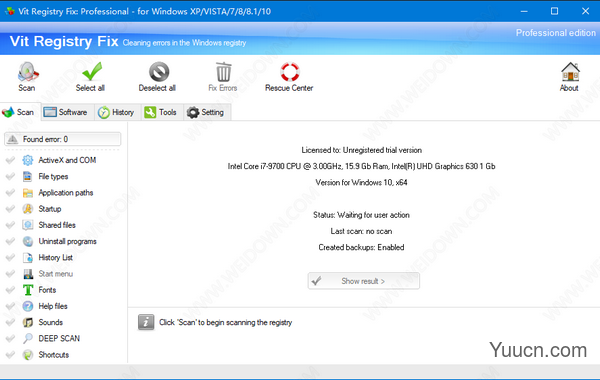
Task: Toggle the ActiveX and COM checkmark
Action: [10, 160]
